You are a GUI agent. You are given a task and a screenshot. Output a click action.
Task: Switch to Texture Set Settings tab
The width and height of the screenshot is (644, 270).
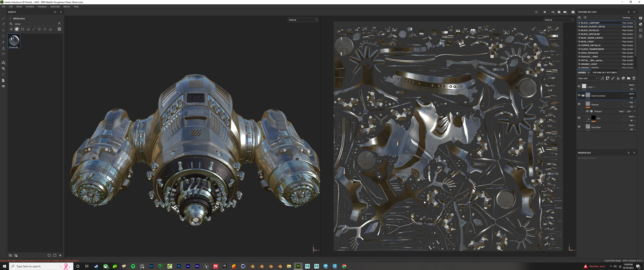tap(604, 73)
